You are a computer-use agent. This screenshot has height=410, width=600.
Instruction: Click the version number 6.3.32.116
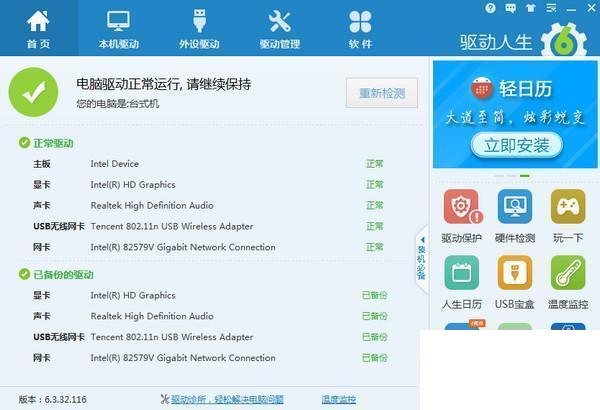[x=65, y=400]
